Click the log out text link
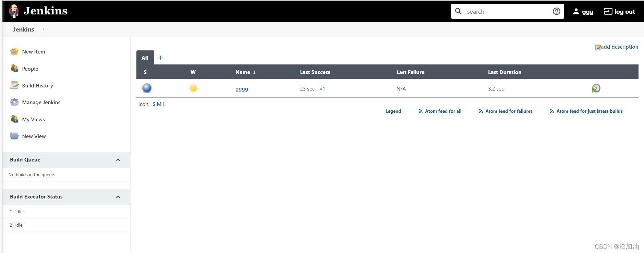644x253 pixels. (x=624, y=12)
